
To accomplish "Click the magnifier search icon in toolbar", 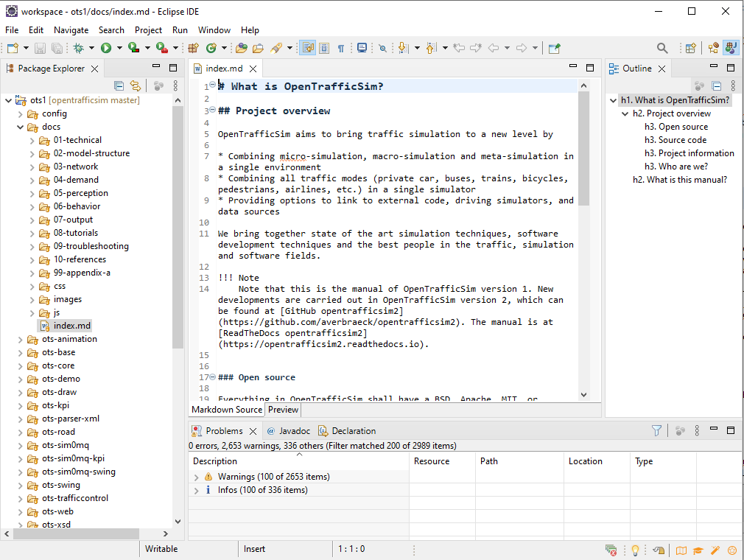I will coord(662,48).
